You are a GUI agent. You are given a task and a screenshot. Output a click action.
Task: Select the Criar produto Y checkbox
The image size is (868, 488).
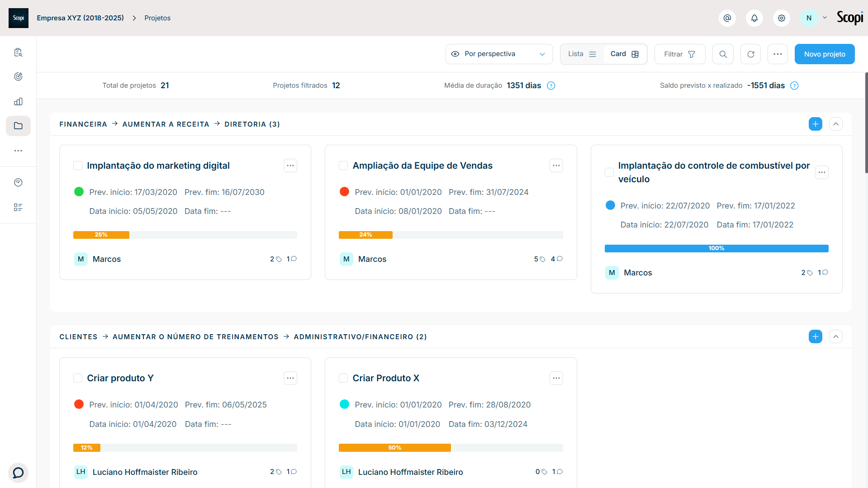[x=78, y=378]
